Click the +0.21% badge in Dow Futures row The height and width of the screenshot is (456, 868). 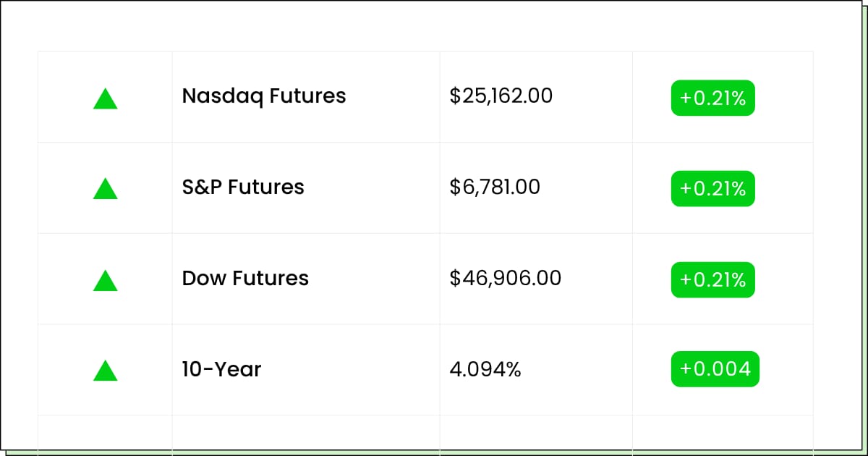(712, 280)
